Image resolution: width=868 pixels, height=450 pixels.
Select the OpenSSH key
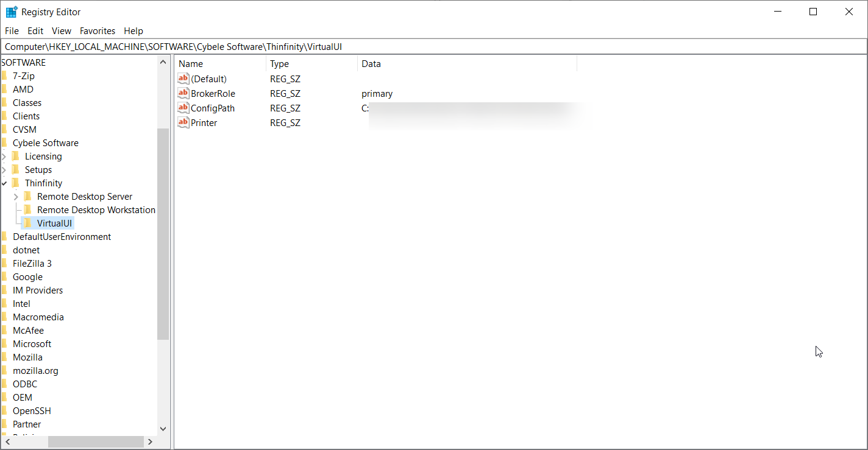coord(32,410)
